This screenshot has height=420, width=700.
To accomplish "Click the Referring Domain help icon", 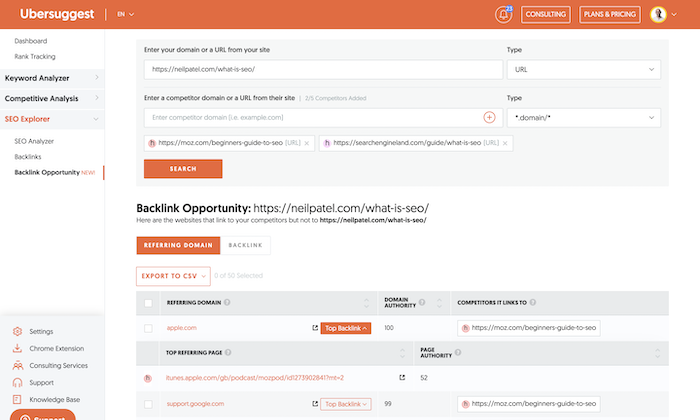I will [227, 302].
